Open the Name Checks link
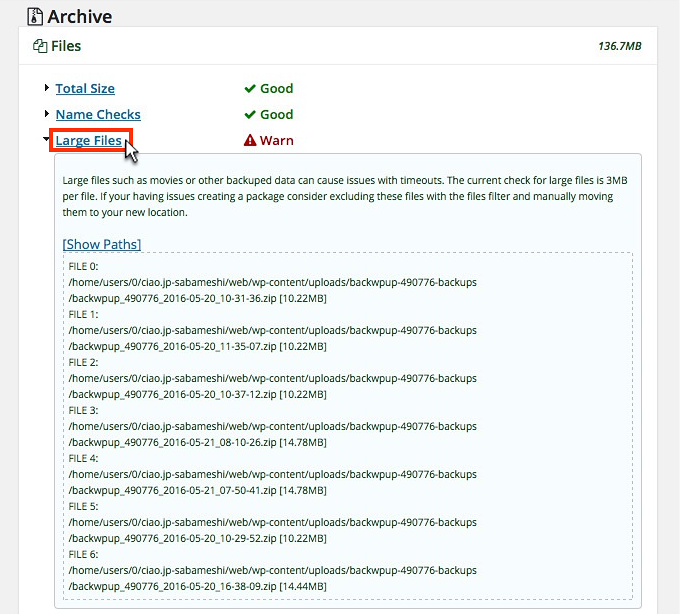Viewport: 680px width, 614px height. pos(98,114)
